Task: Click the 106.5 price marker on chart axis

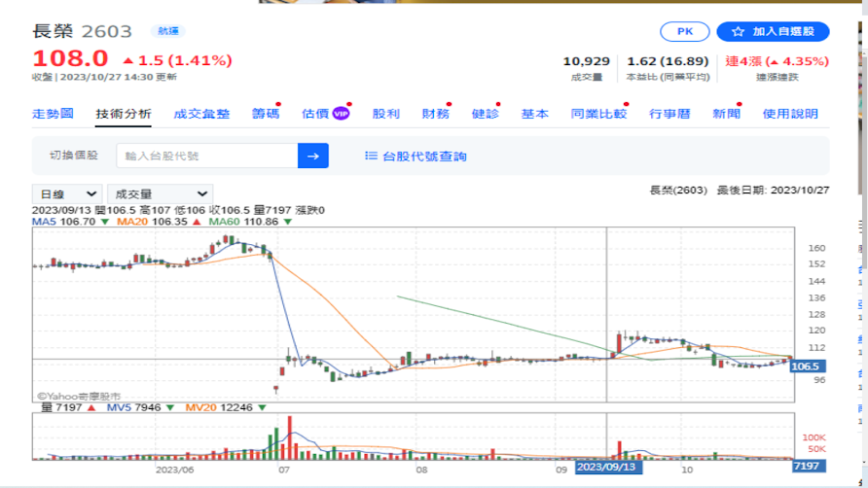Action: (807, 366)
